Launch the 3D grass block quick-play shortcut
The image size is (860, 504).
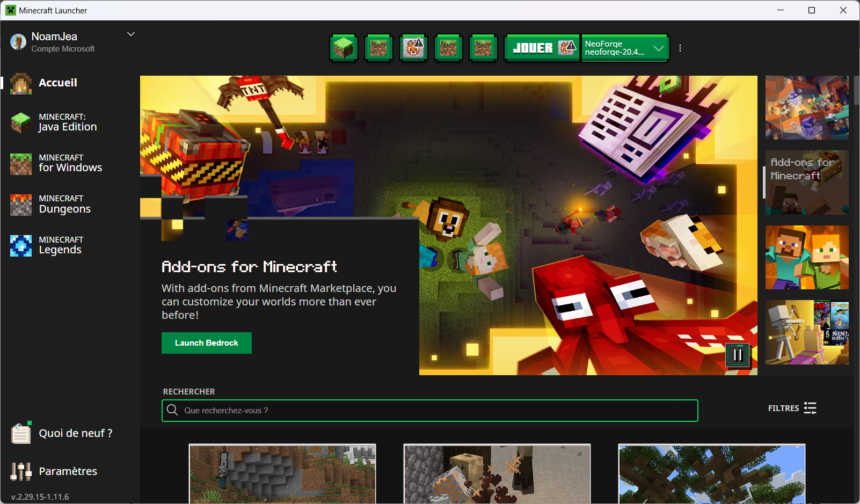344,48
